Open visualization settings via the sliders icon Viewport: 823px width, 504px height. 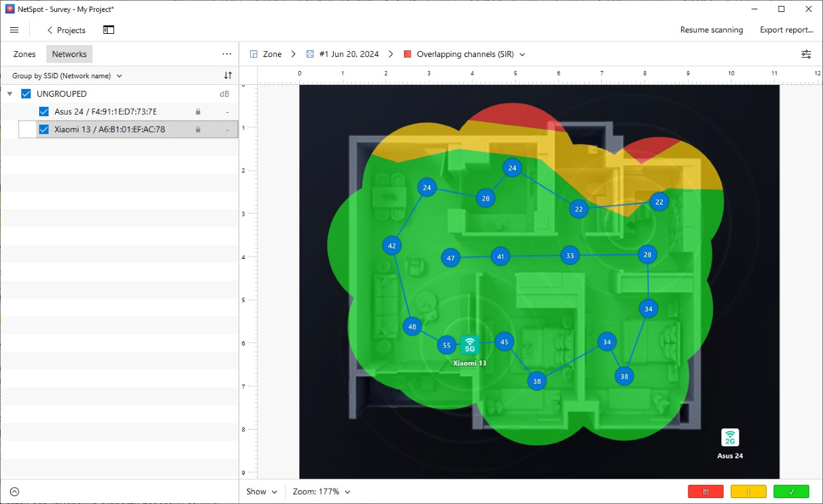click(x=806, y=54)
